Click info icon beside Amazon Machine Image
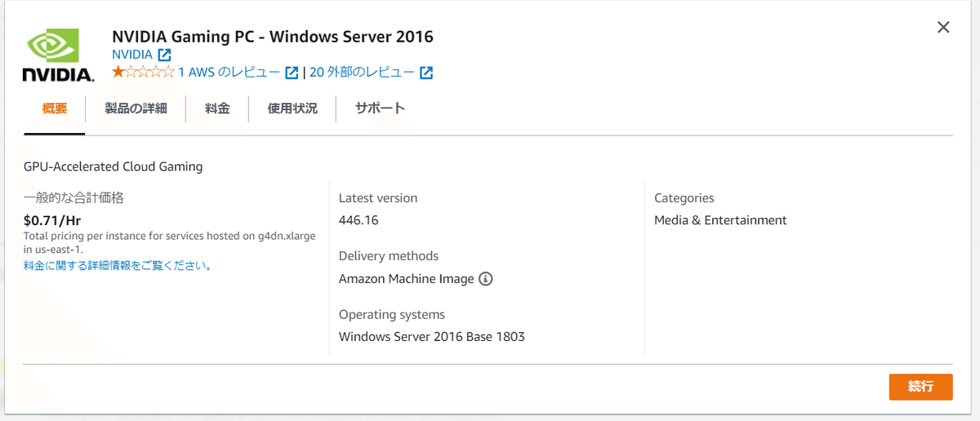 click(x=486, y=279)
